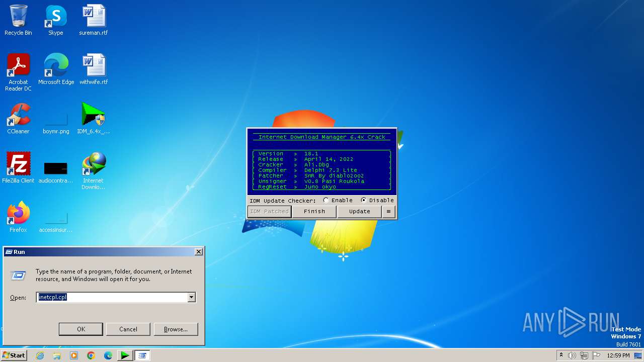The image size is (644, 362).
Task: Select the IDM_6.4x crack executable icon
Action: coord(94,119)
